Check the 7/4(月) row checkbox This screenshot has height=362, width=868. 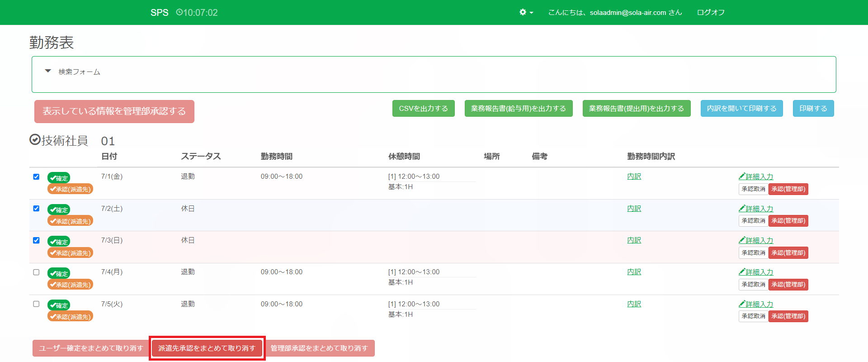click(x=36, y=272)
